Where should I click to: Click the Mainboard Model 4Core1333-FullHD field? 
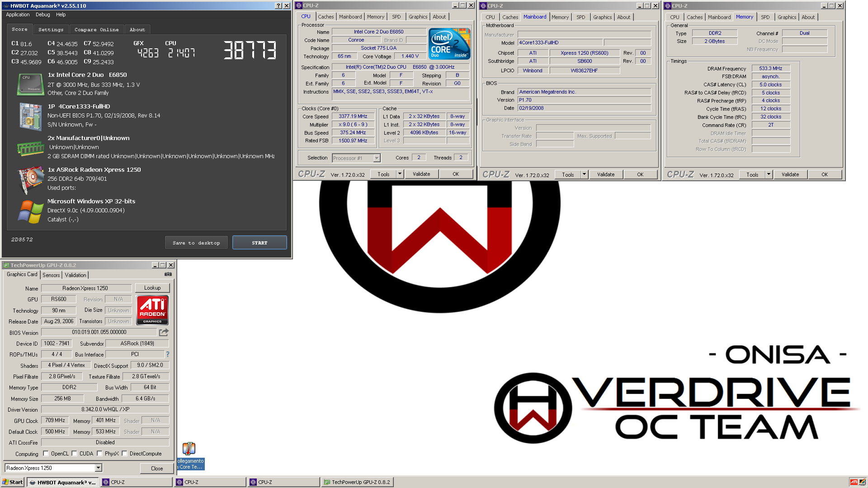pos(560,42)
